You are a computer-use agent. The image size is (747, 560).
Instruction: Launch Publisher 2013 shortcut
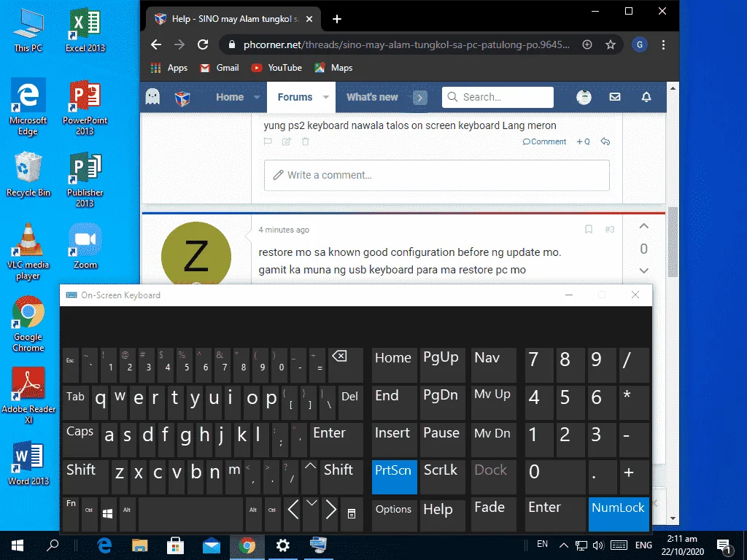coord(85,179)
